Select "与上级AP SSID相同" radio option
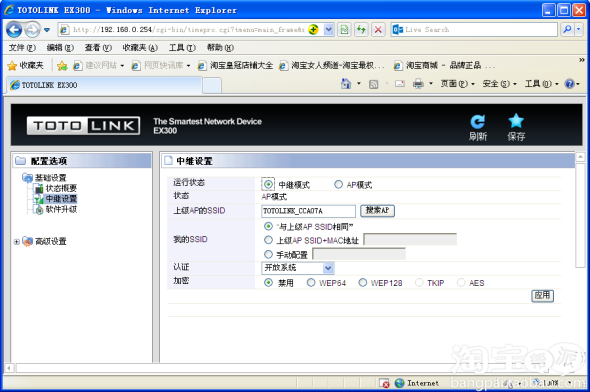The width and height of the screenshot is (590, 392). tap(268, 226)
